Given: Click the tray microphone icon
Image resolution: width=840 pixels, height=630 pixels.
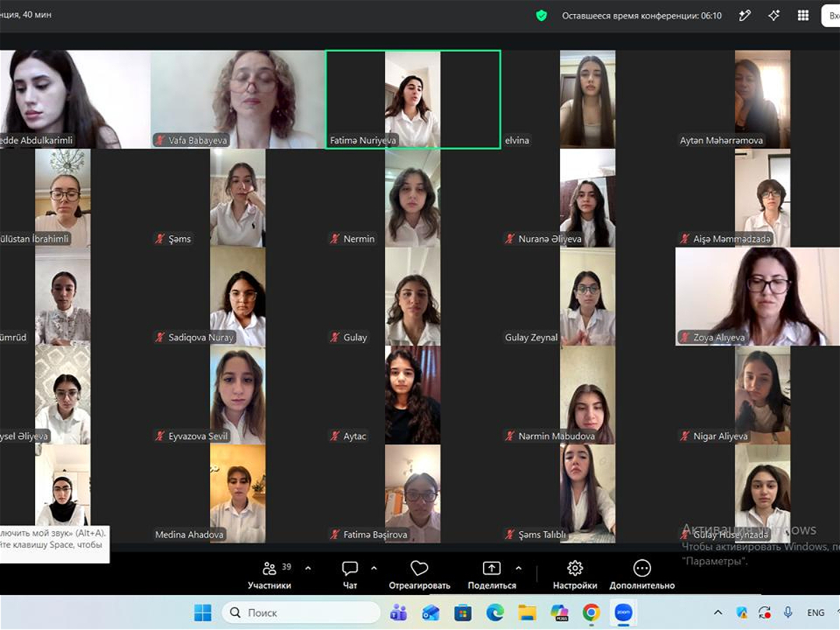Looking at the screenshot, I should pos(788,612).
